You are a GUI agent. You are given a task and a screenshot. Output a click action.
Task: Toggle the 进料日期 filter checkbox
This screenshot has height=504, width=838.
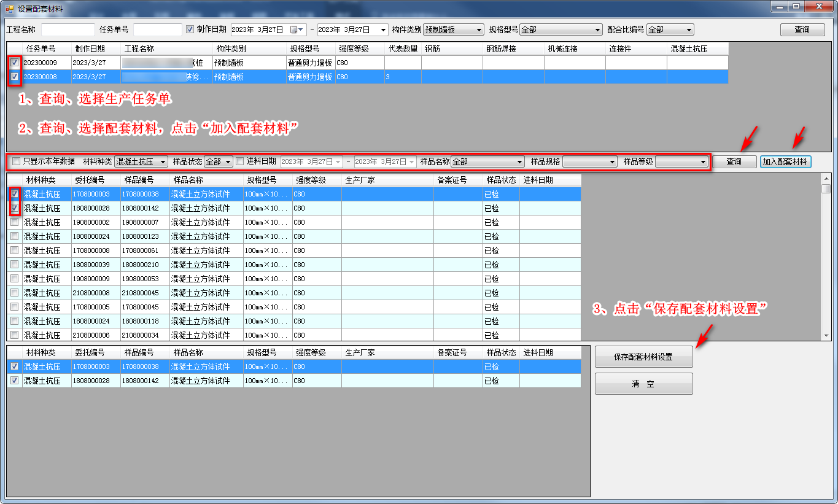[x=240, y=161]
